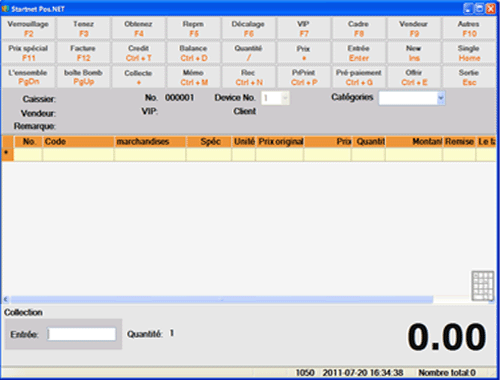Click the Entrée Enter button
This screenshot has width=500, height=380.
point(359,53)
